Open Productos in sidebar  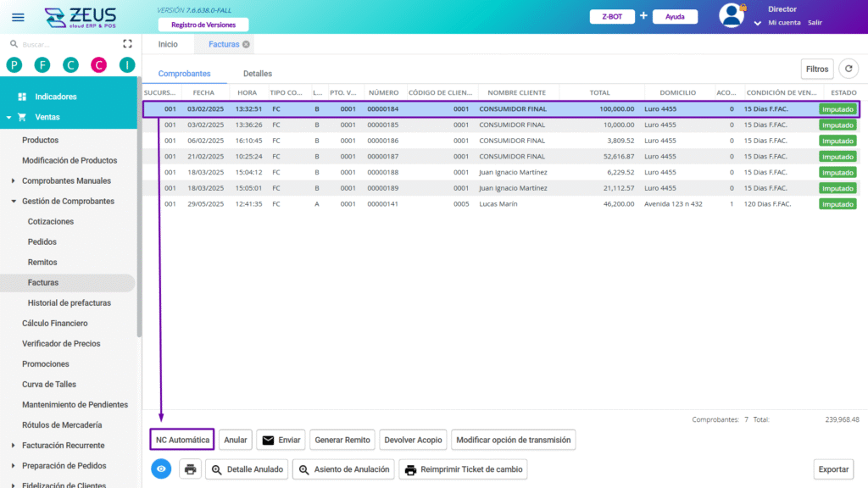pos(40,140)
